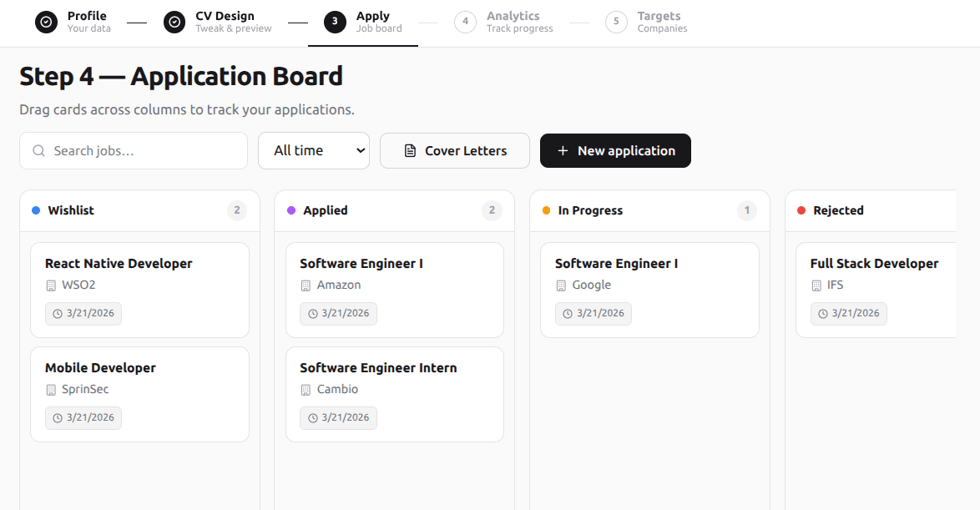980x510 pixels.
Task: Click the company icon beside WSO2
Action: click(x=50, y=285)
